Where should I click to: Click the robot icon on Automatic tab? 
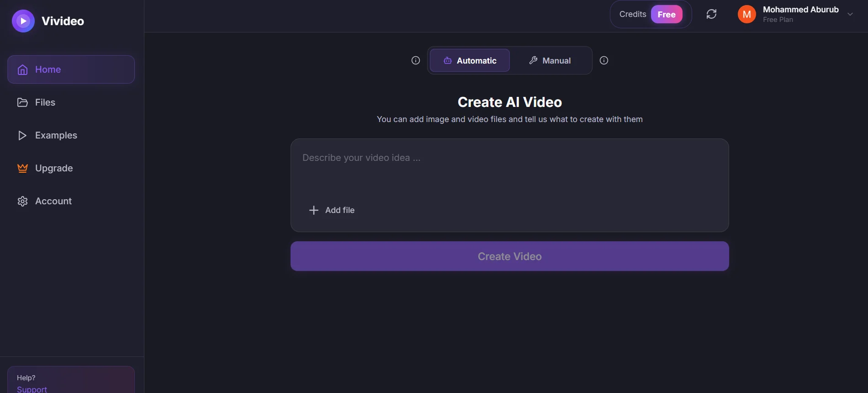tap(448, 60)
